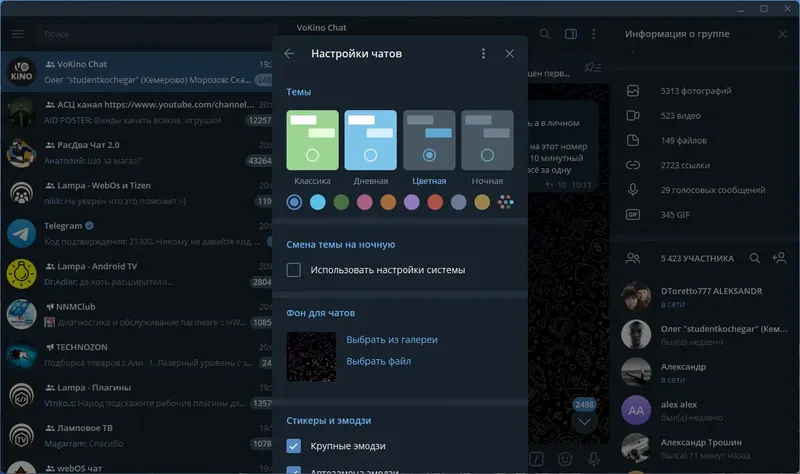This screenshot has height=474, width=800.
Task: Close the group info panel
Action: (x=782, y=34)
